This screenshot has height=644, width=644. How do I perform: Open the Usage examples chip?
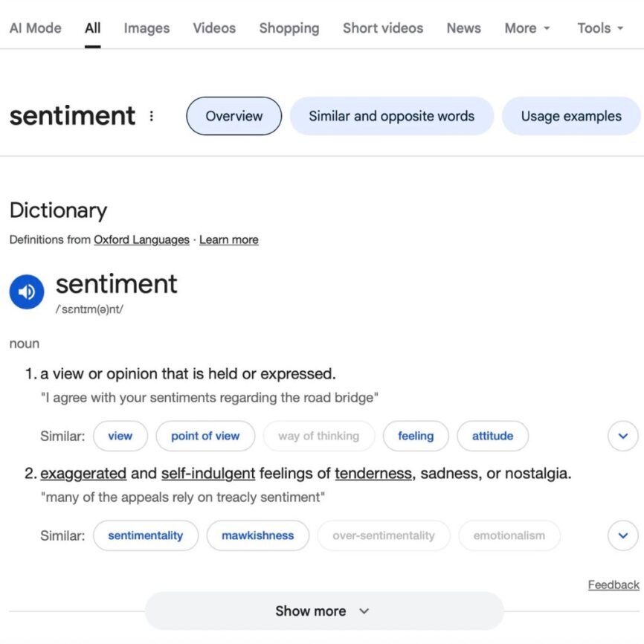[570, 116]
